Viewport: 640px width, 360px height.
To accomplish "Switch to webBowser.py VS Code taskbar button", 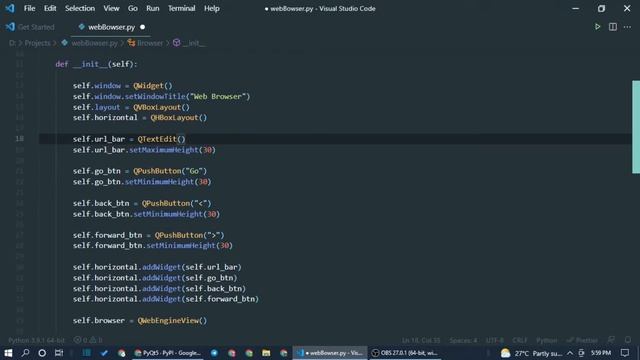I will (329, 353).
